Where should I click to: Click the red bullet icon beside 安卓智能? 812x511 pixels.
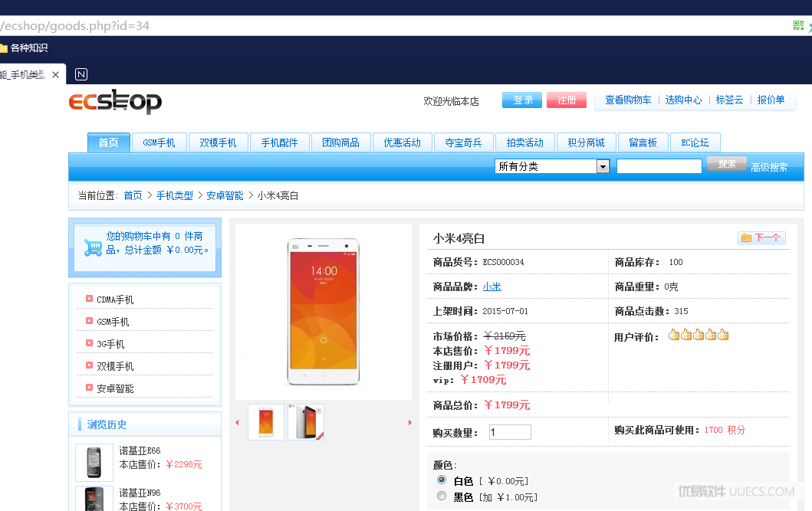coord(89,388)
